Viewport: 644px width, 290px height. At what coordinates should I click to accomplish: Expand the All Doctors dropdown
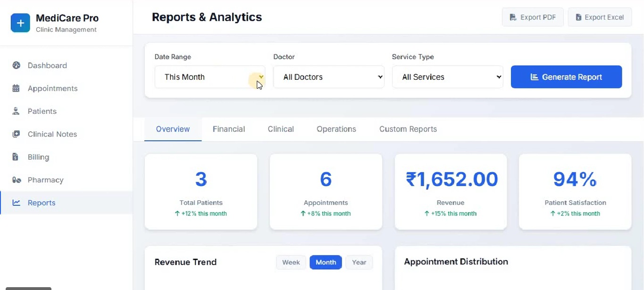click(x=328, y=77)
